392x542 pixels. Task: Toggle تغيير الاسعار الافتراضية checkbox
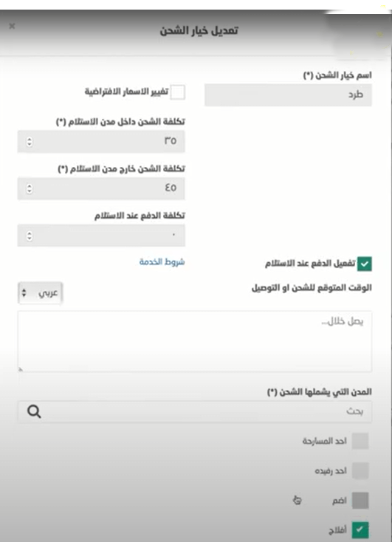178,92
